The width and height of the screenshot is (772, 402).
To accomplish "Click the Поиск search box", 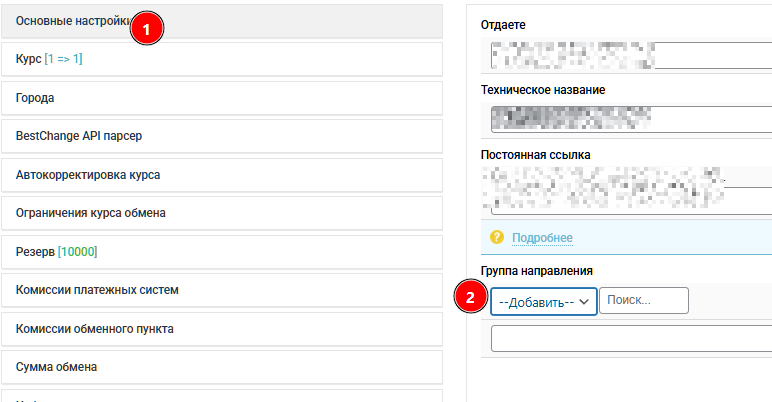I will (645, 300).
